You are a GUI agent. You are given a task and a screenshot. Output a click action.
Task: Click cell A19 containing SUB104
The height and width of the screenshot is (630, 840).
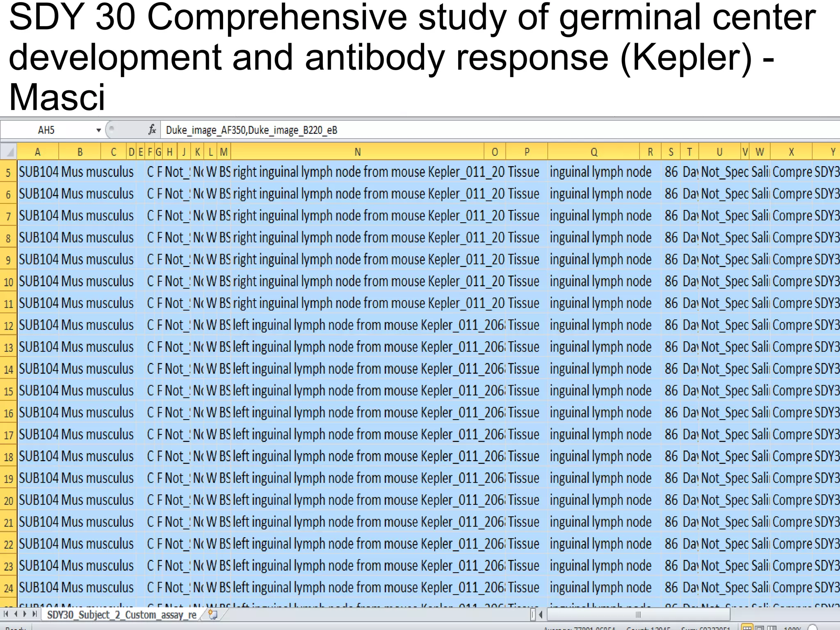pyautogui.click(x=38, y=478)
